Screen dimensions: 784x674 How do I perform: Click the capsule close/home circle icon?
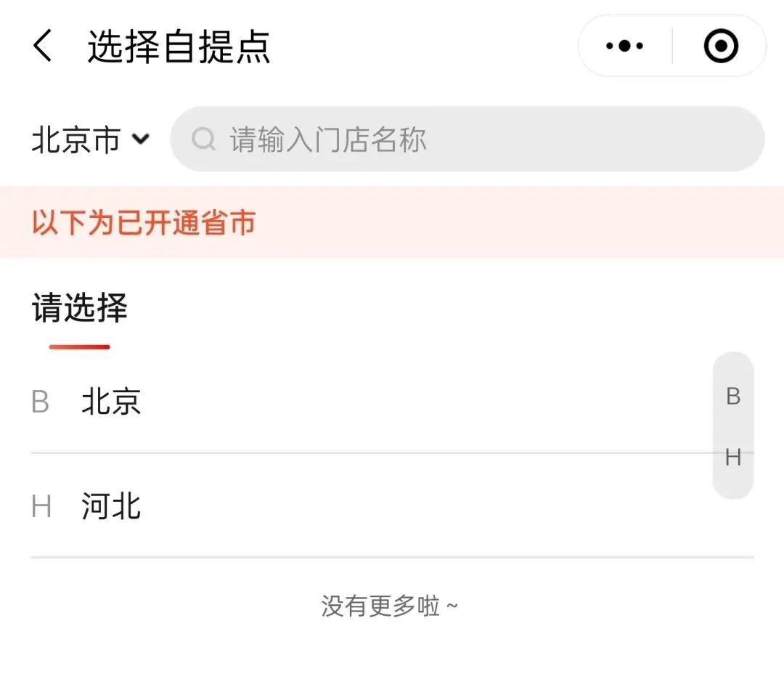click(x=719, y=45)
